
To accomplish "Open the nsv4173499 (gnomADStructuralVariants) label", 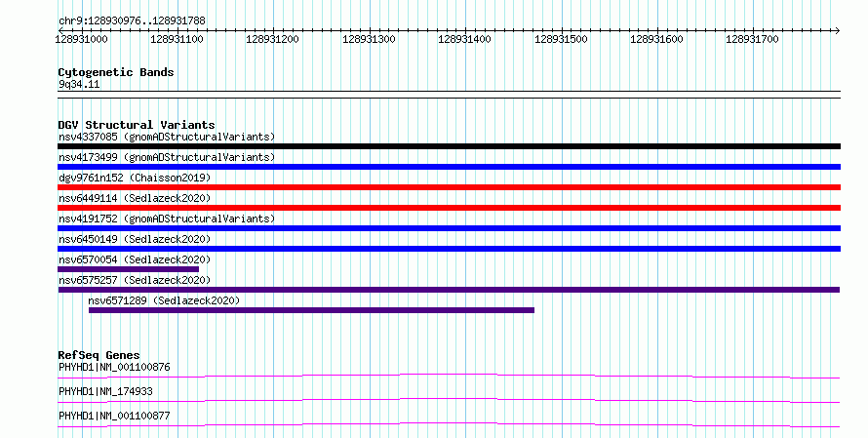I will click(167, 157).
